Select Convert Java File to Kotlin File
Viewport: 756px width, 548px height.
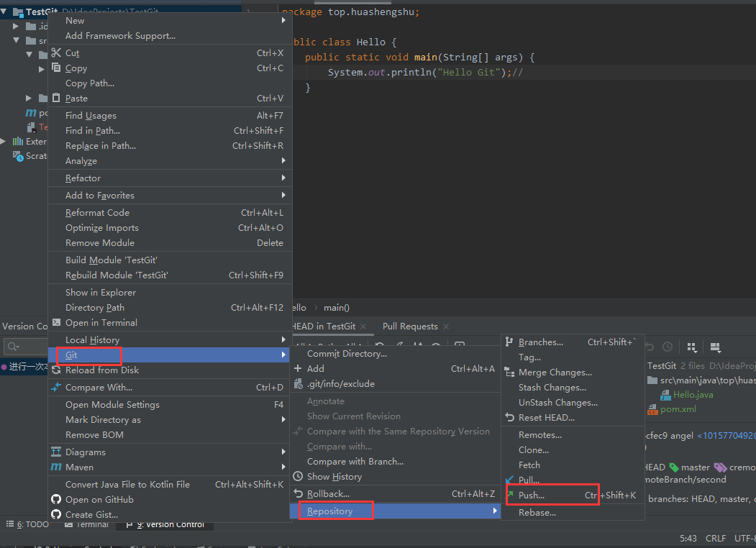(x=169, y=485)
